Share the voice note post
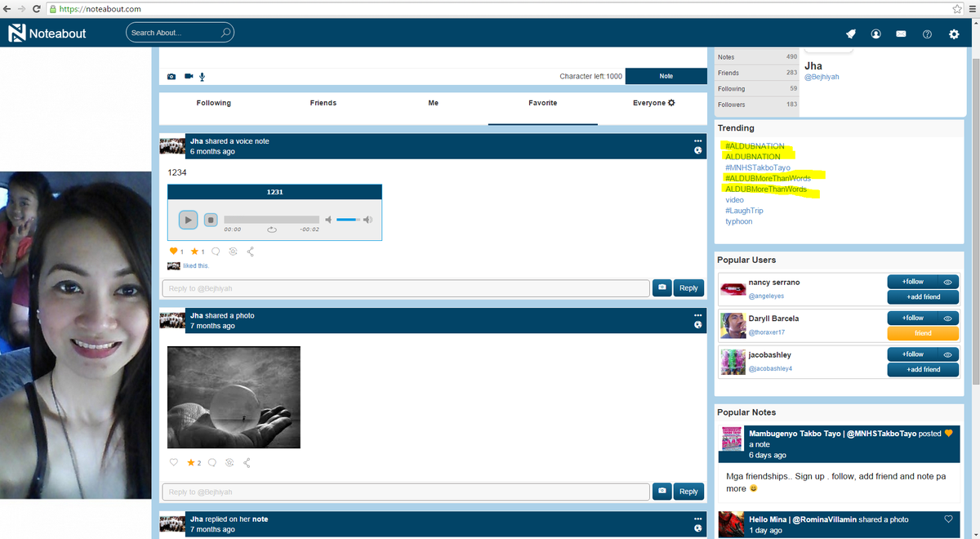The height and width of the screenshot is (539, 980). (250, 252)
